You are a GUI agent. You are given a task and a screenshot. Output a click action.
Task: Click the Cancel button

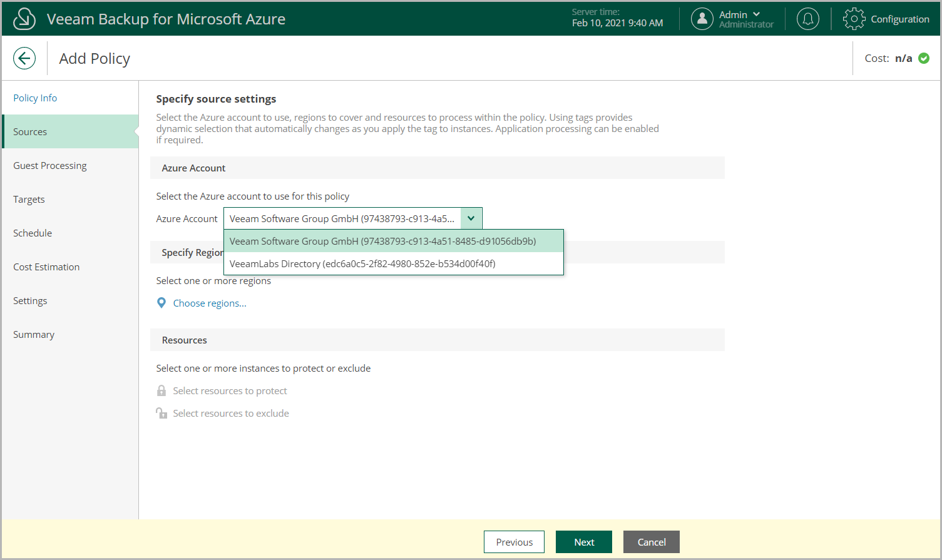coord(652,542)
